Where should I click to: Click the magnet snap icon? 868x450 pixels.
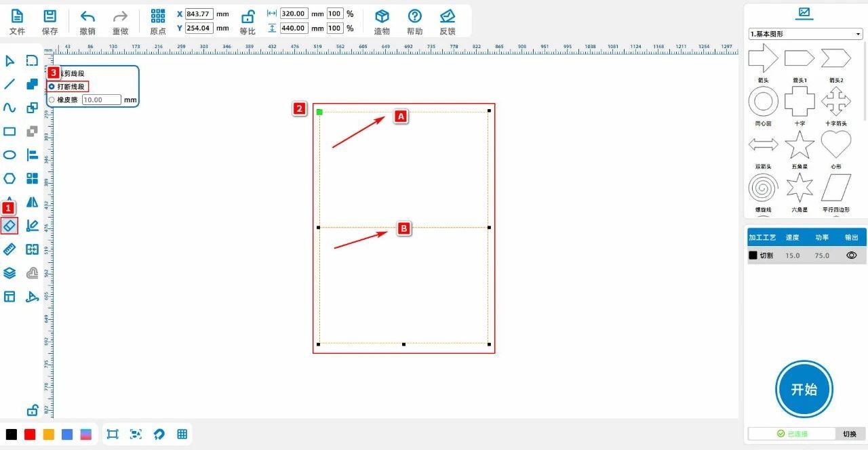[x=159, y=434]
